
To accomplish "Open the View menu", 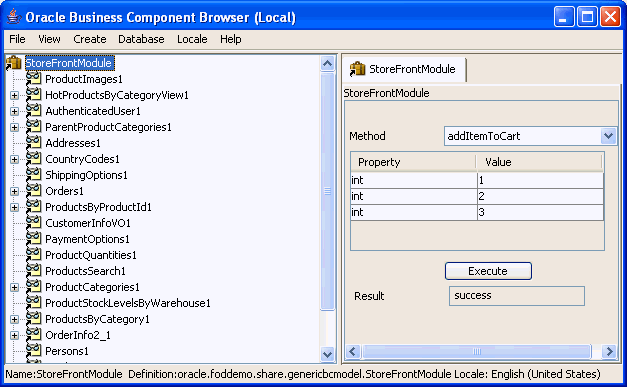I will click(x=49, y=39).
